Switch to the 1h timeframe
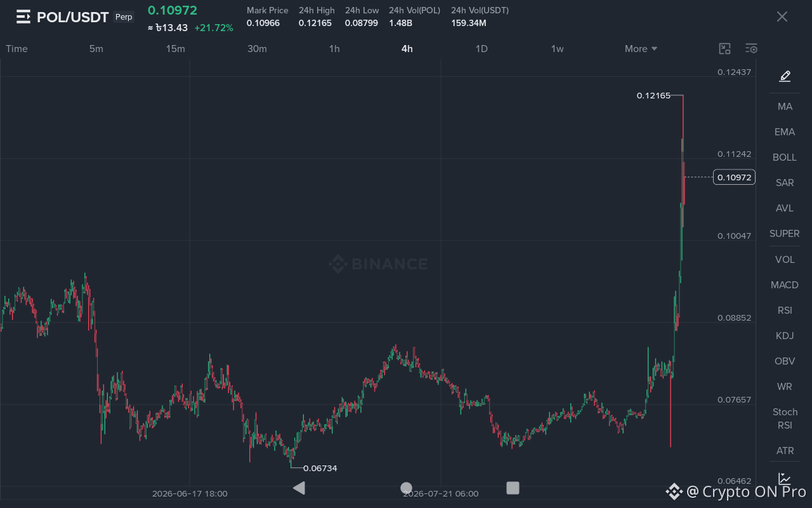The width and height of the screenshot is (812, 508). pyautogui.click(x=334, y=49)
